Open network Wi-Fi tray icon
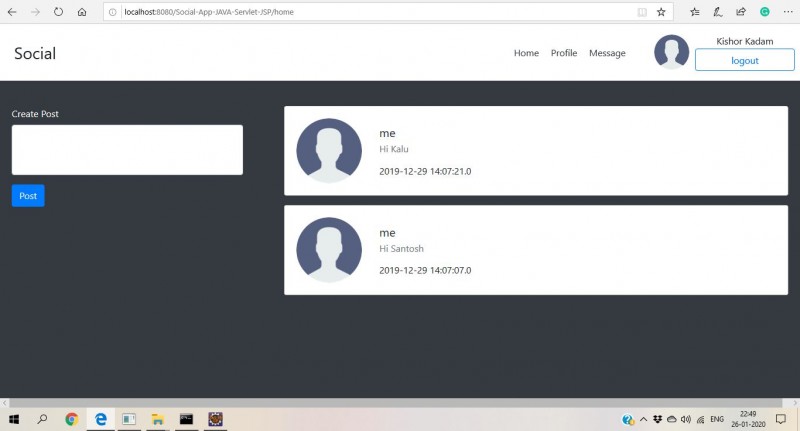 click(701, 419)
